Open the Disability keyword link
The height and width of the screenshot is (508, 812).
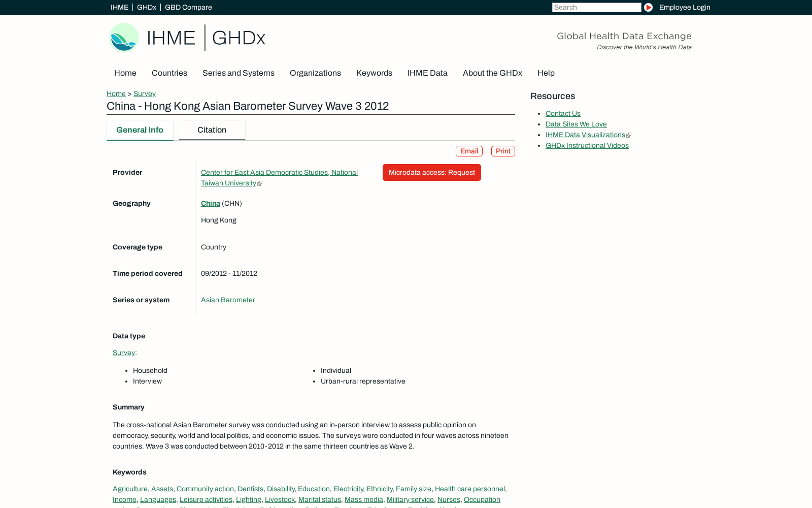pos(281,489)
